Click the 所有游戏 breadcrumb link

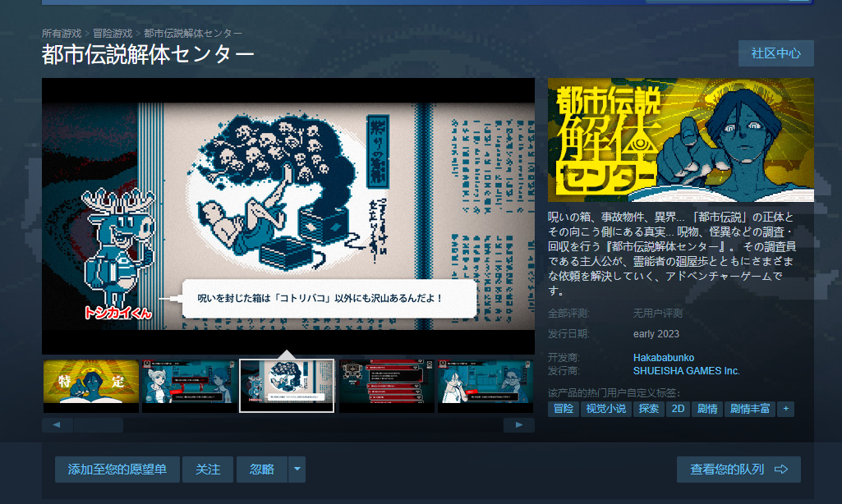(62, 34)
